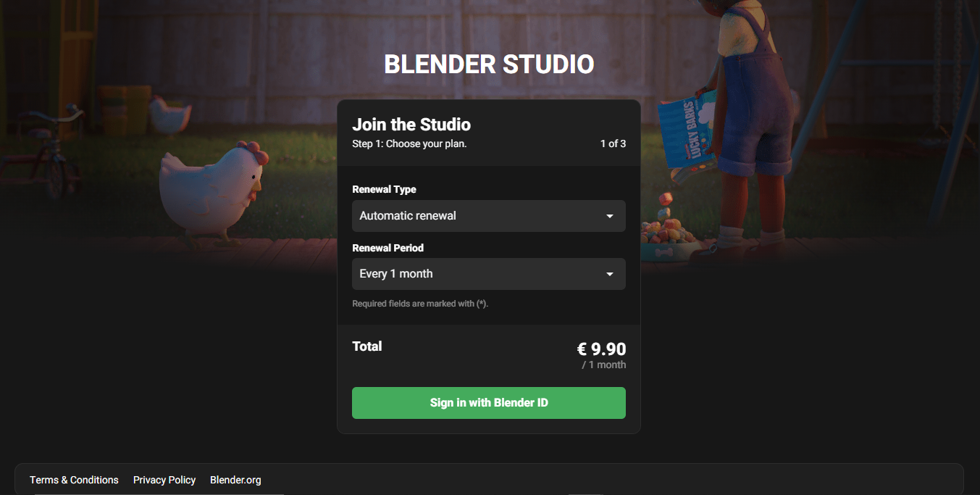Open the Terms & Conditions link
This screenshot has width=980, height=495.
(74, 480)
